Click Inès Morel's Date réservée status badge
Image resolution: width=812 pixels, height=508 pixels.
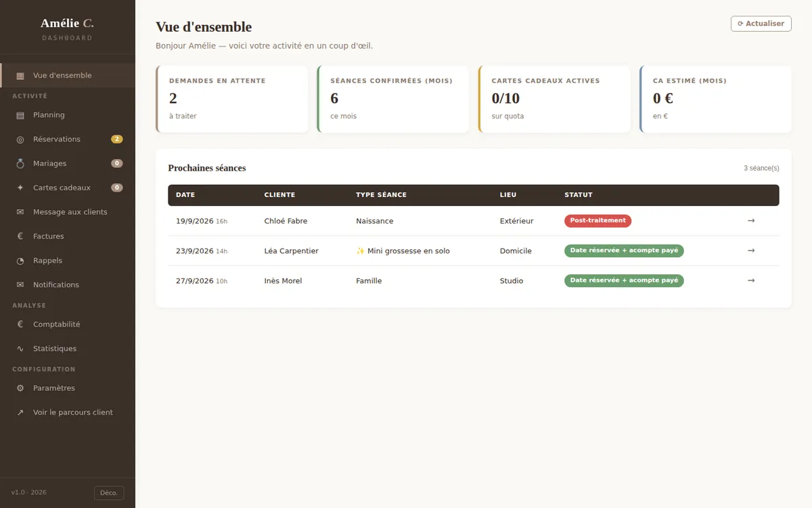tap(624, 280)
